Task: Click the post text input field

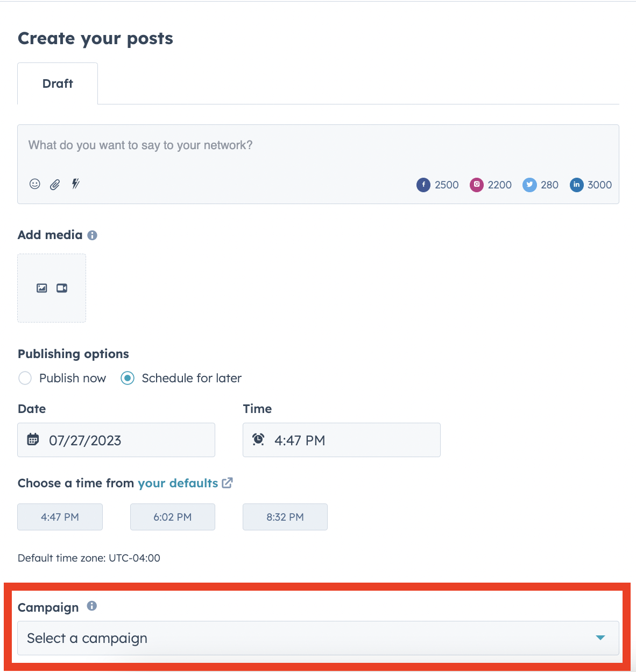Action: click(215, 145)
